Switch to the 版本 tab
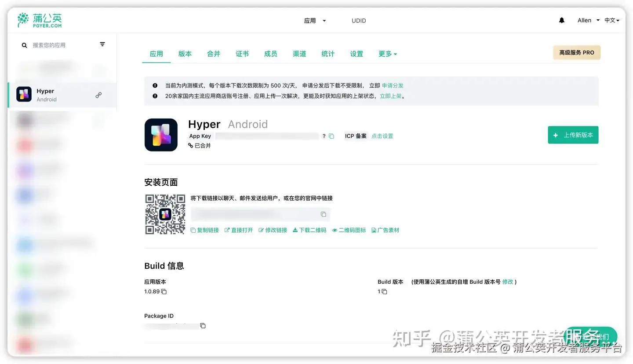The width and height of the screenshot is (633, 364). click(x=185, y=54)
